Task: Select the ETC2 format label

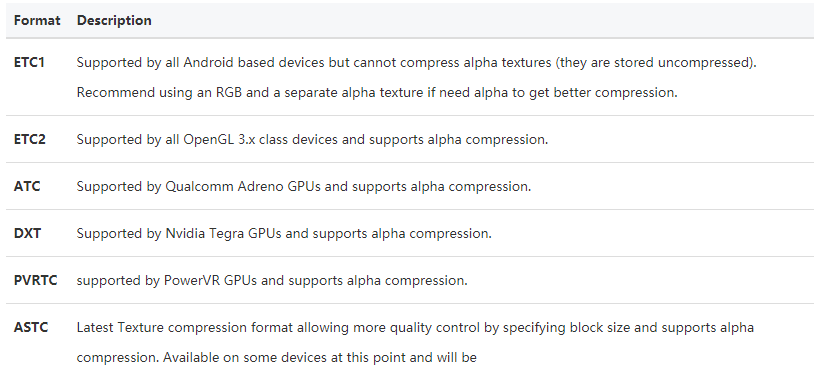Action: click(30, 140)
